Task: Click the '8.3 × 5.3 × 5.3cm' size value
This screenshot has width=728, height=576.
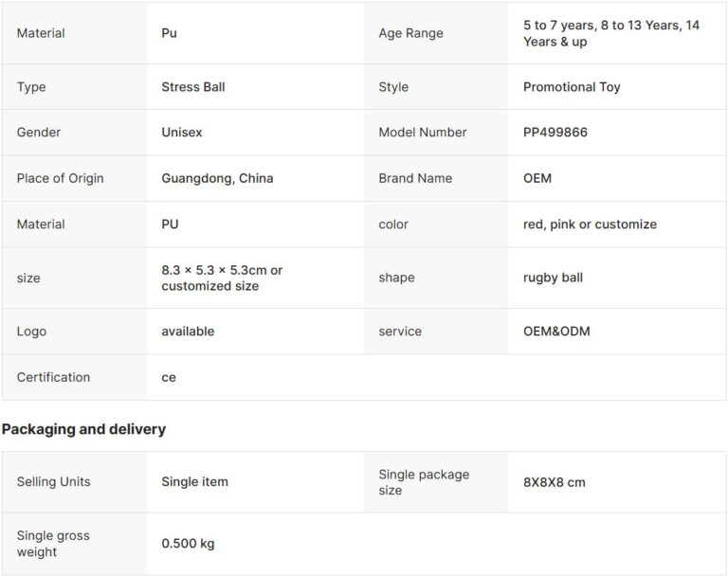Action: click(x=222, y=270)
